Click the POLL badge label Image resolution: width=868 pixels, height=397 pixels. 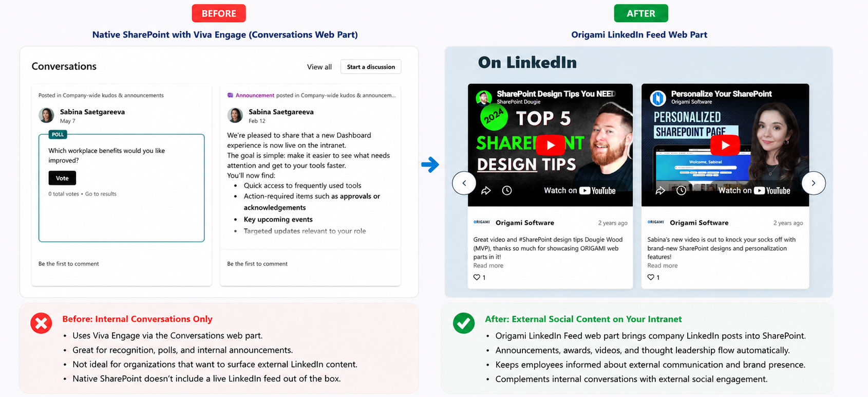(x=58, y=135)
